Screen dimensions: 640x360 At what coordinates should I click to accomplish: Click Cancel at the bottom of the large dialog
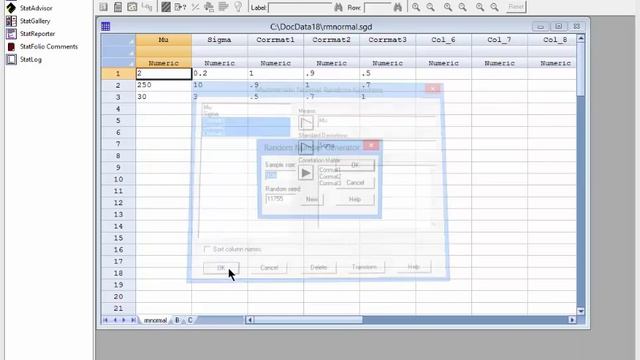point(269,268)
